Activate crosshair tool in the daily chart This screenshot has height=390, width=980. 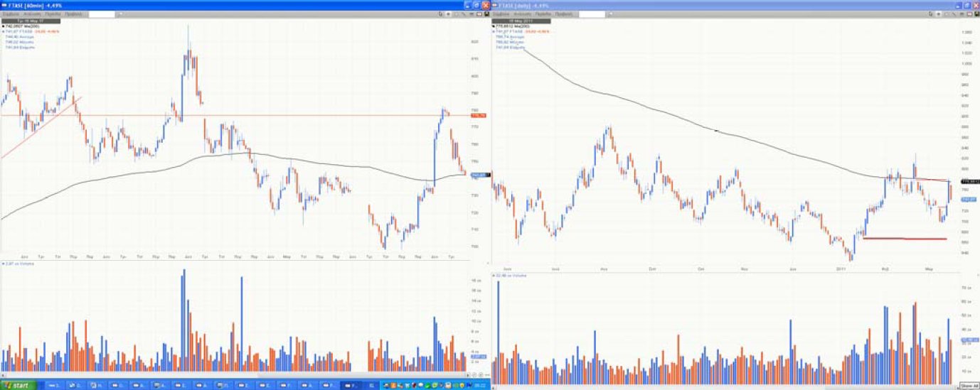pyautogui.click(x=937, y=13)
